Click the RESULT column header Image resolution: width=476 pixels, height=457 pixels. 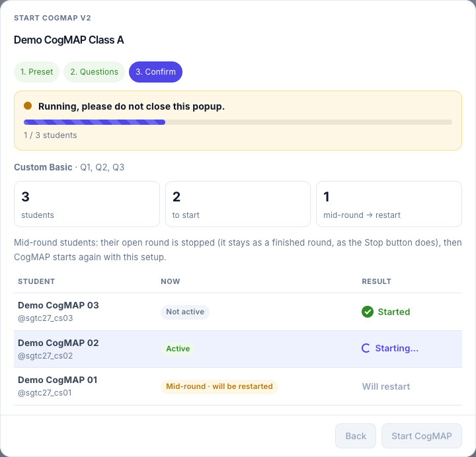coord(376,281)
